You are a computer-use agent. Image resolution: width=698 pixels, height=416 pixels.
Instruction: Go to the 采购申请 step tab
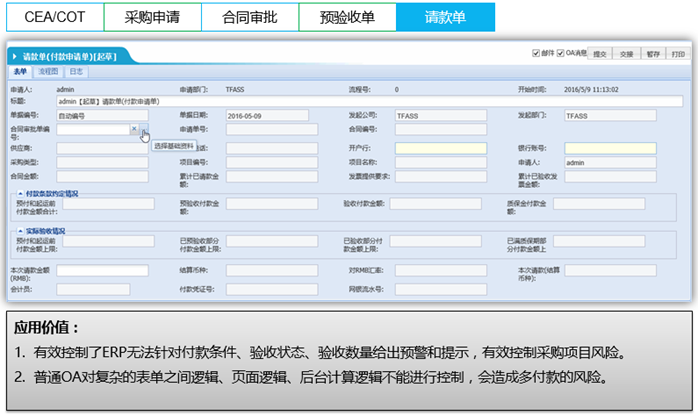click(x=152, y=17)
